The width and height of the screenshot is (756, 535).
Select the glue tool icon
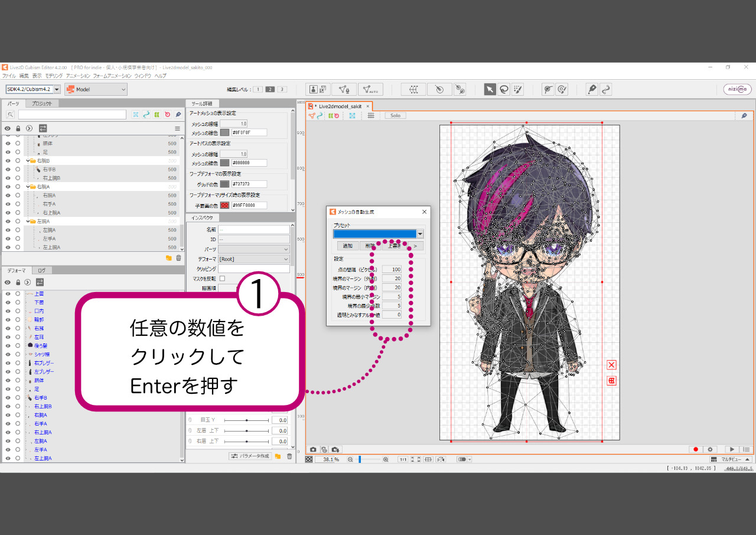click(x=460, y=89)
